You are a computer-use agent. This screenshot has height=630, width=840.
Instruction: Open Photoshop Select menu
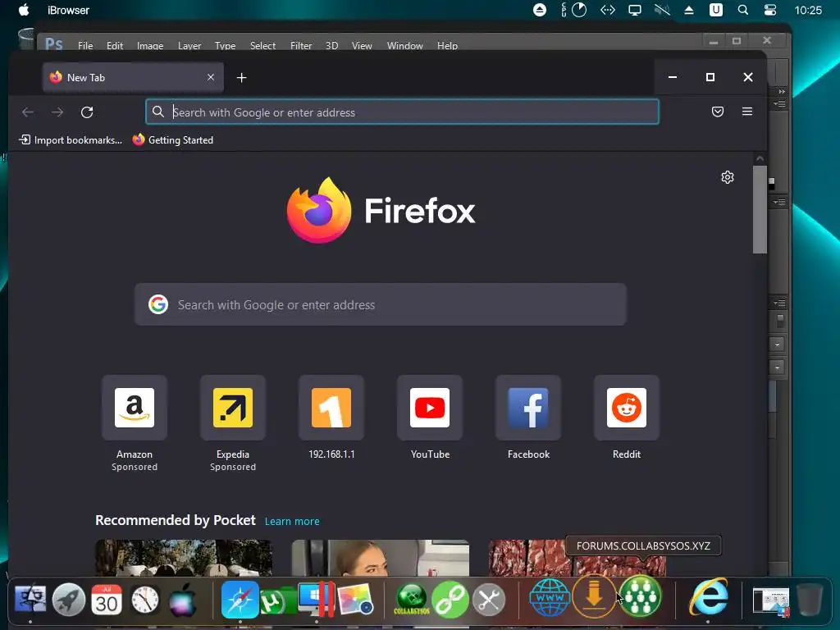(262, 46)
